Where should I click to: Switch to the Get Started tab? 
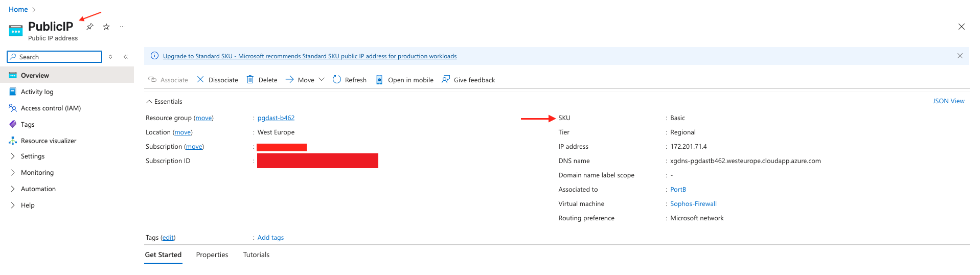tap(163, 255)
